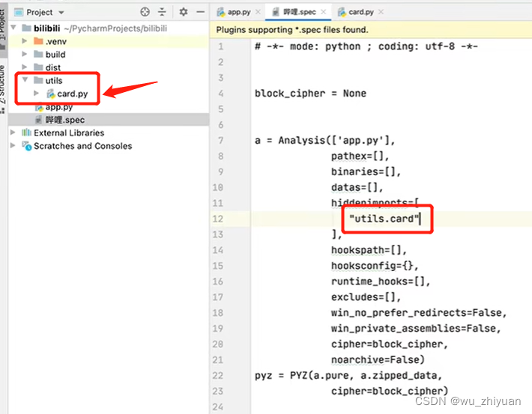Expand the dist folder

(x=25, y=67)
